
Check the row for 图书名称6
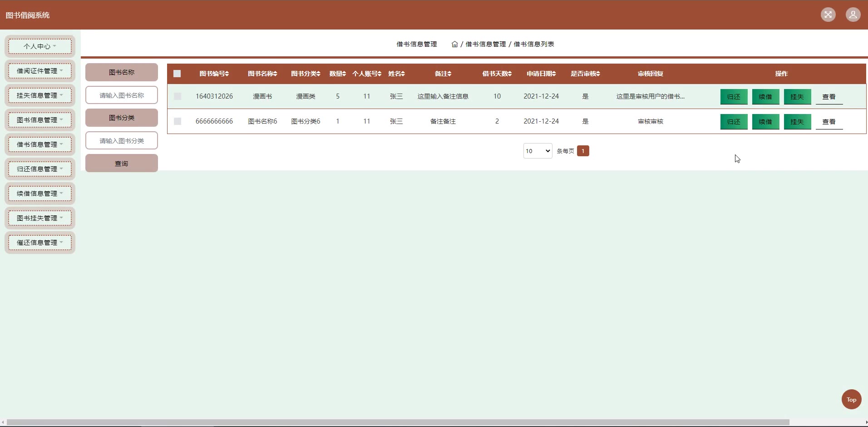178,121
